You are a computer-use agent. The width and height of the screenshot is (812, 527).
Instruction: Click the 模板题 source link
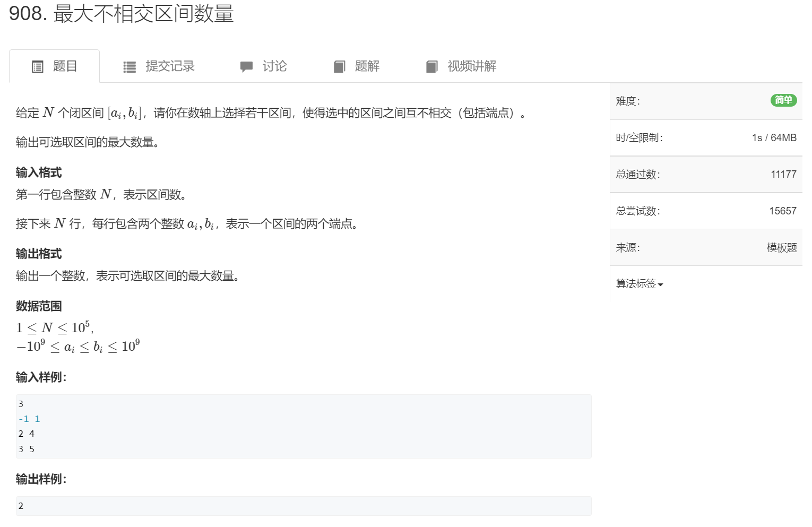click(x=782, y=247)
